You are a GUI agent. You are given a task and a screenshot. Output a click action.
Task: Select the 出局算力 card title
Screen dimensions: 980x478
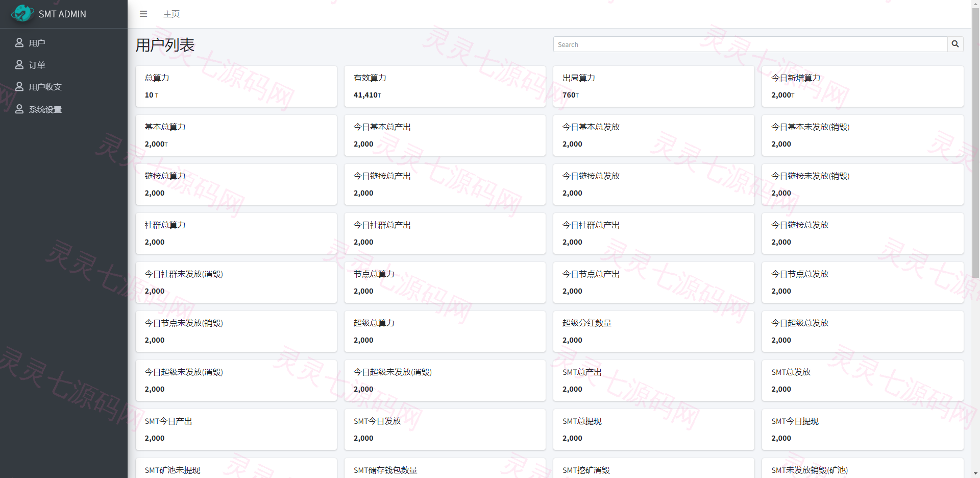click(x=579, y=78)
